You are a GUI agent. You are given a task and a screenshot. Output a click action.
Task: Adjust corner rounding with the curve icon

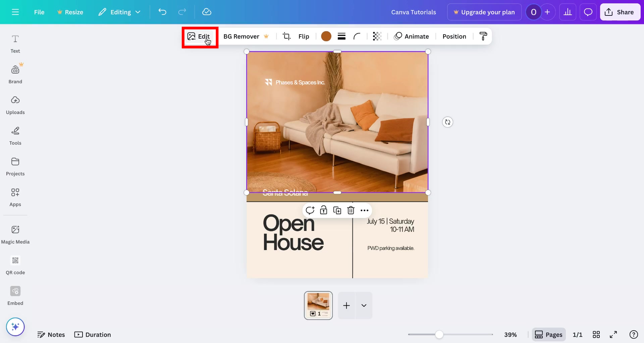357,36
